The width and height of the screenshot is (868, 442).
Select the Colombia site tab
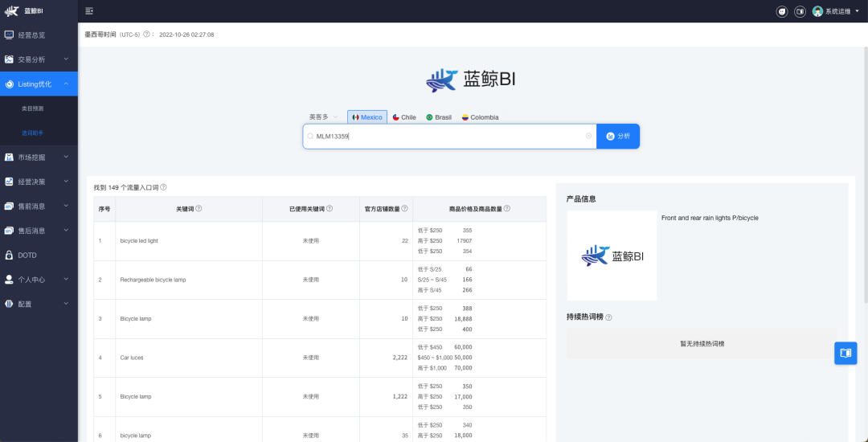[480, 117]
